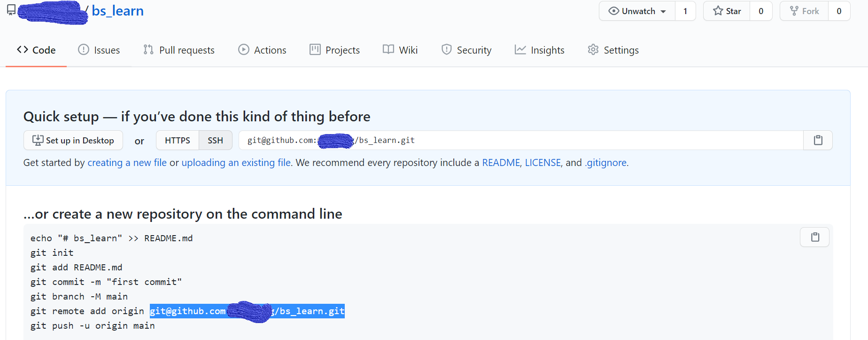Open the creating a new file link
The image size is (868, 340).
pos(127,163)
